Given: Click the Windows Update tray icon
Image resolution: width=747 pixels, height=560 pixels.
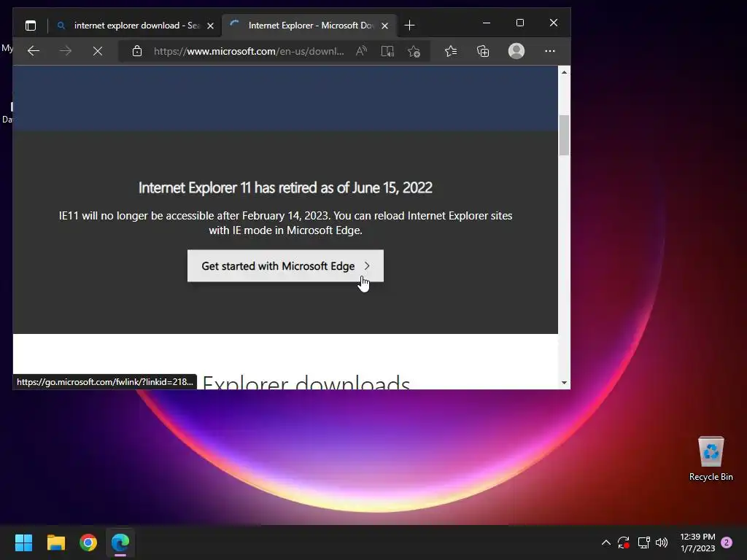Looking at the screenshot, I should [x=624, y=542].
